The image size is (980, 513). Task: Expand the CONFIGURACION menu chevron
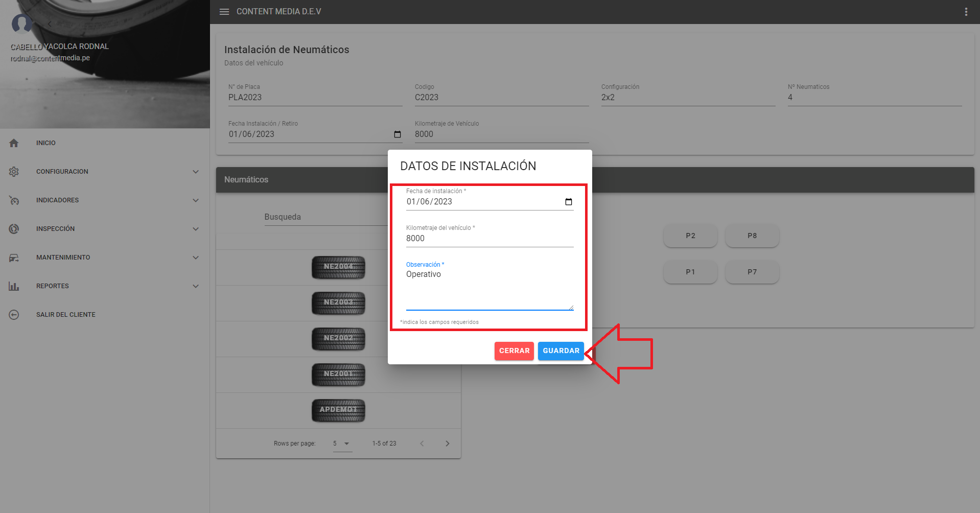(196, 172)
